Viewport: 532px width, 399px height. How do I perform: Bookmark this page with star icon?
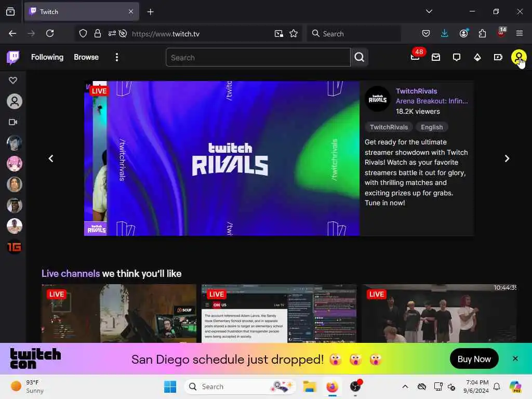pos(294,34)
